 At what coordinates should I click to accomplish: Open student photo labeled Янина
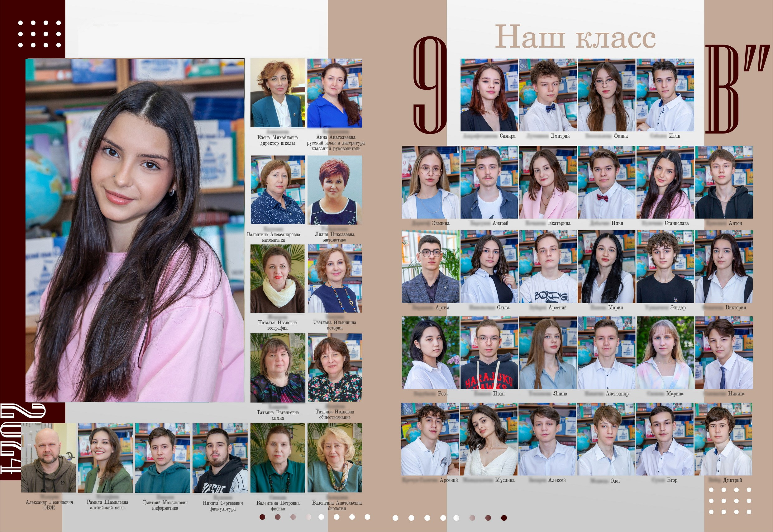[x=548, y=353]
